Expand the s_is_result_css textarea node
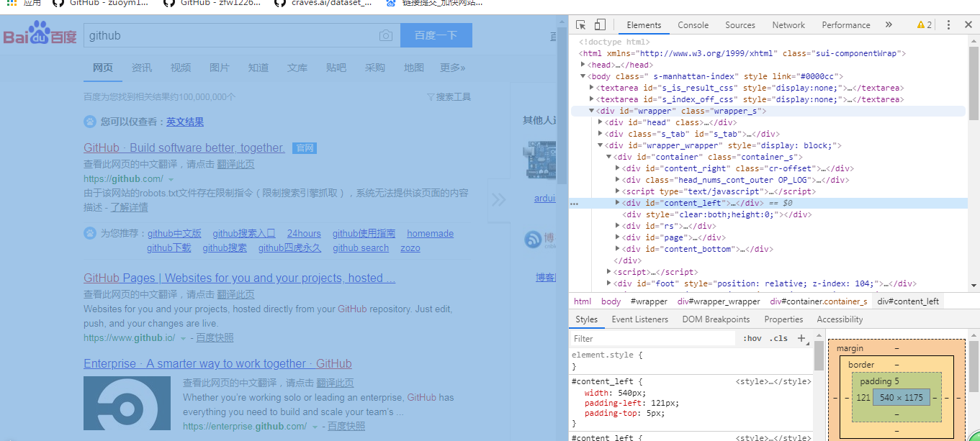 [592, 88]
